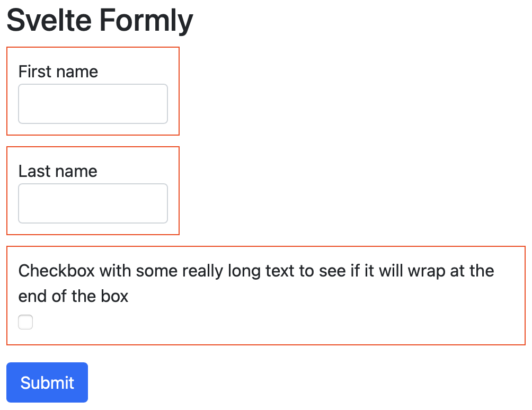Click the phrase 'end of the box'
The height and width of the screenshot is (410, 532).
73,296
